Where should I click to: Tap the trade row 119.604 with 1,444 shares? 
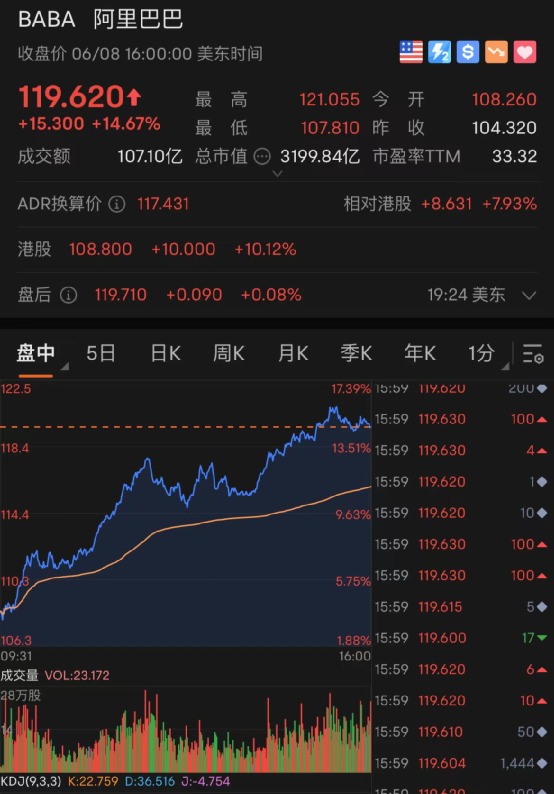tap(461, 763)
